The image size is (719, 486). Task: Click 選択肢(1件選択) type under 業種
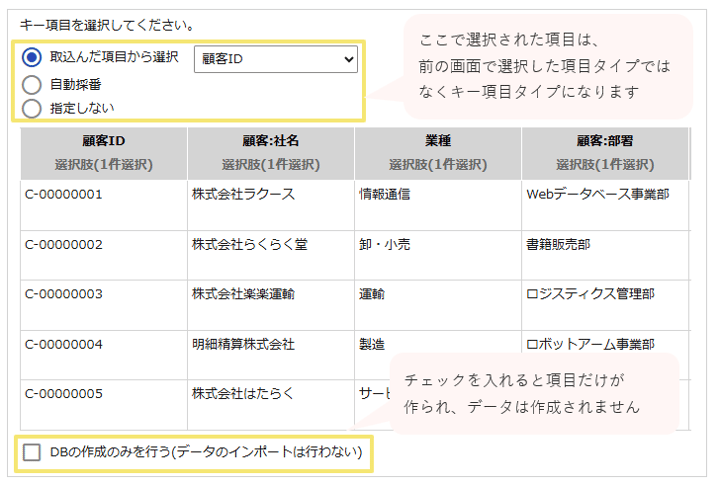click(x=438, y=165)
